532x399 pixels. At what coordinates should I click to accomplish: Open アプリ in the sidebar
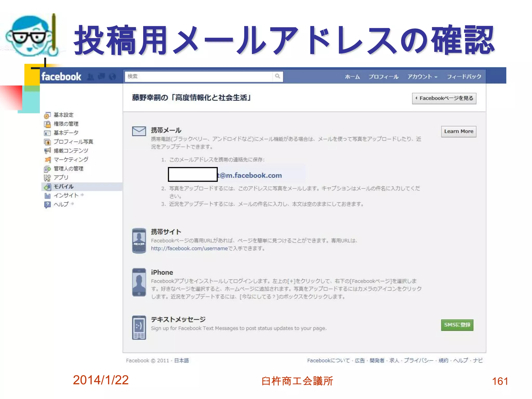(61, 177)
